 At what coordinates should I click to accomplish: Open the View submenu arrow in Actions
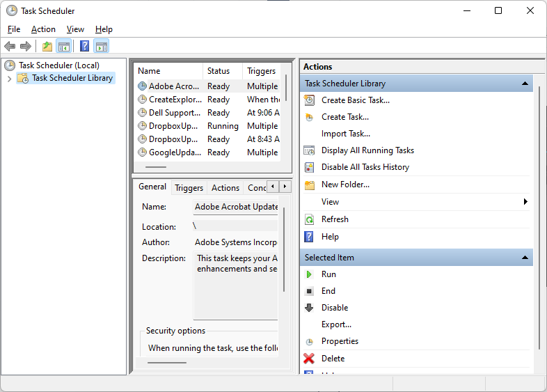point(525,202)
